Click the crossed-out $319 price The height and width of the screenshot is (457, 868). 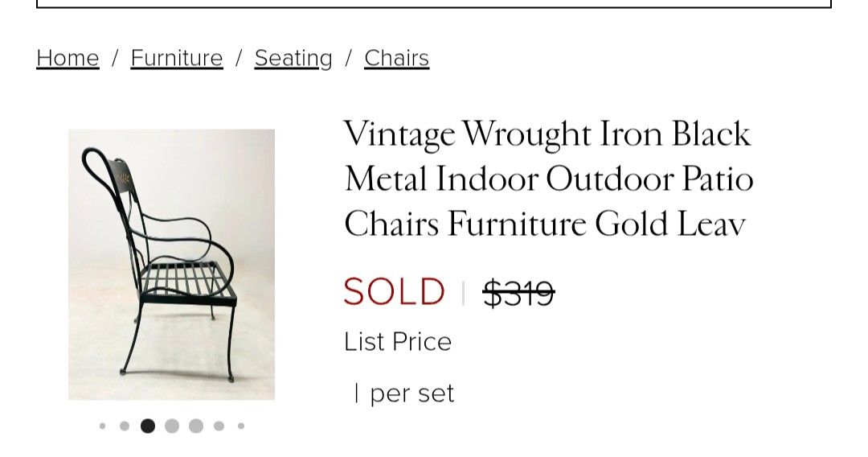point(518,293)
